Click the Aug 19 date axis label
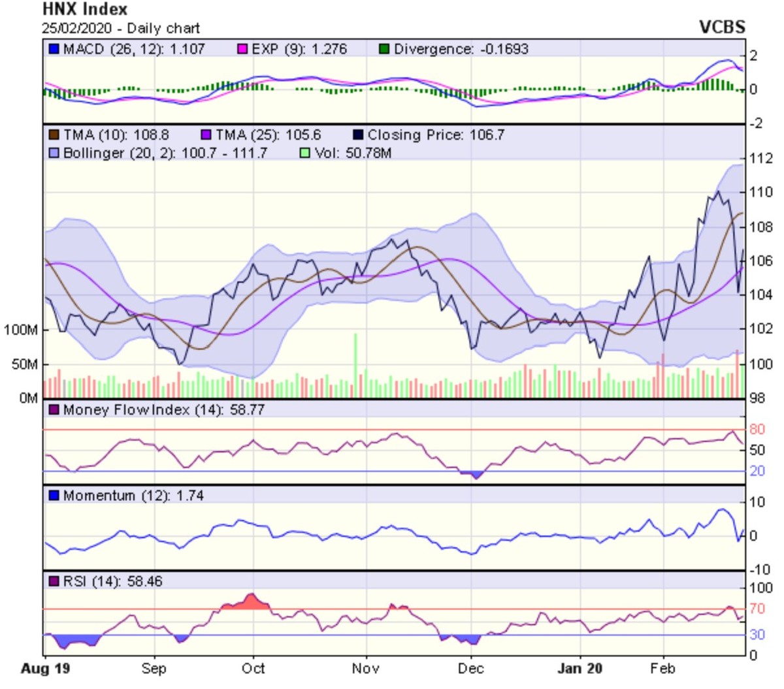Image resolution: width=784 pixels, height=689 pixels. click(45, 669)
